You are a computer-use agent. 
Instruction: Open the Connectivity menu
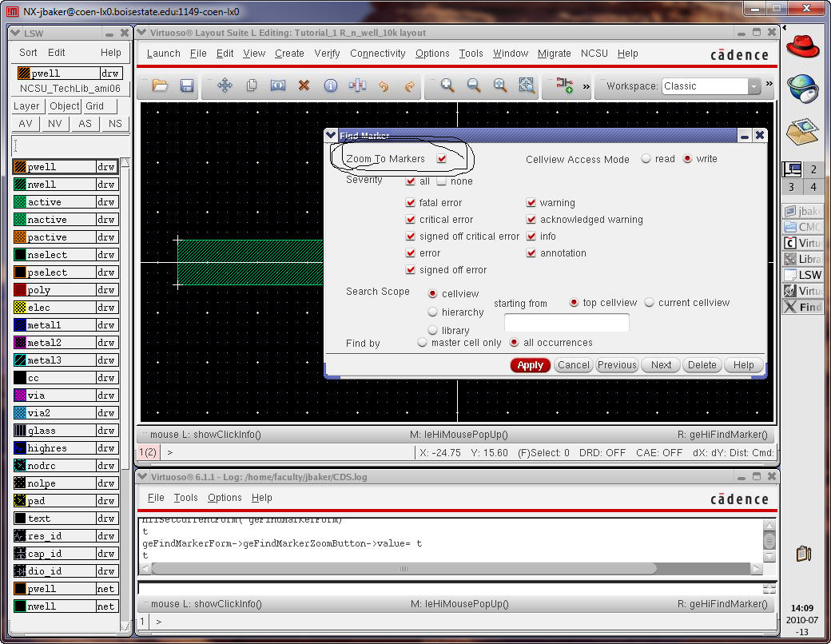[x=377, y=54]
